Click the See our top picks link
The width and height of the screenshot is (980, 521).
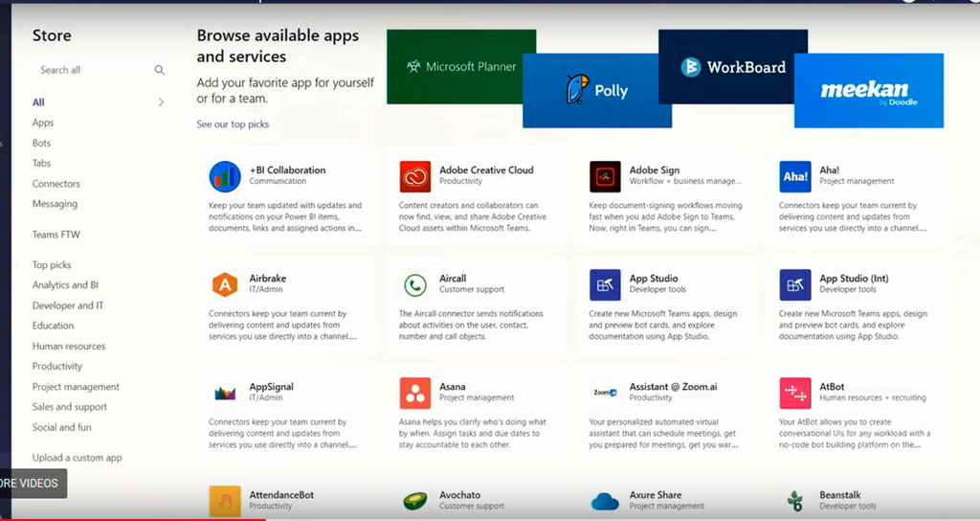233,125
